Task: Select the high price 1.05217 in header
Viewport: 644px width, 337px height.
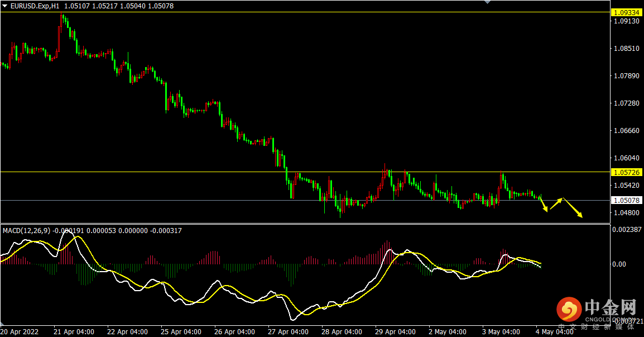Action: tap(105, 6)
